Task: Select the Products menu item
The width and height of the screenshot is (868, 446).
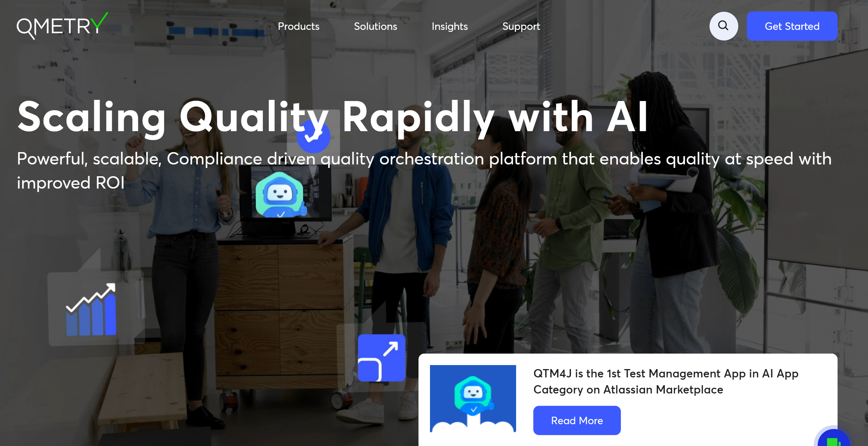Action: [x=298, y=26]
